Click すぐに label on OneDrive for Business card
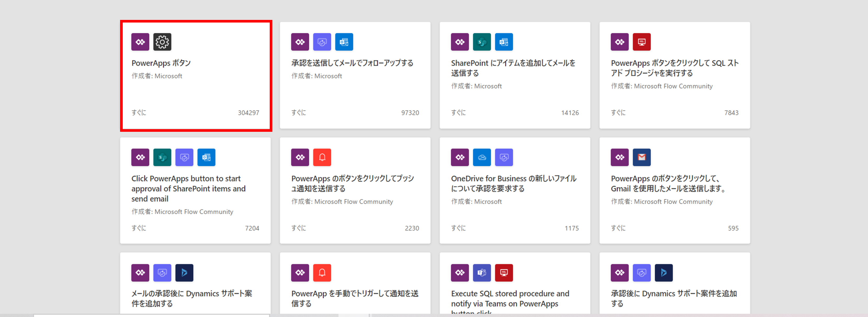Viewport: 868px width, 317px height. coord(458,228)
